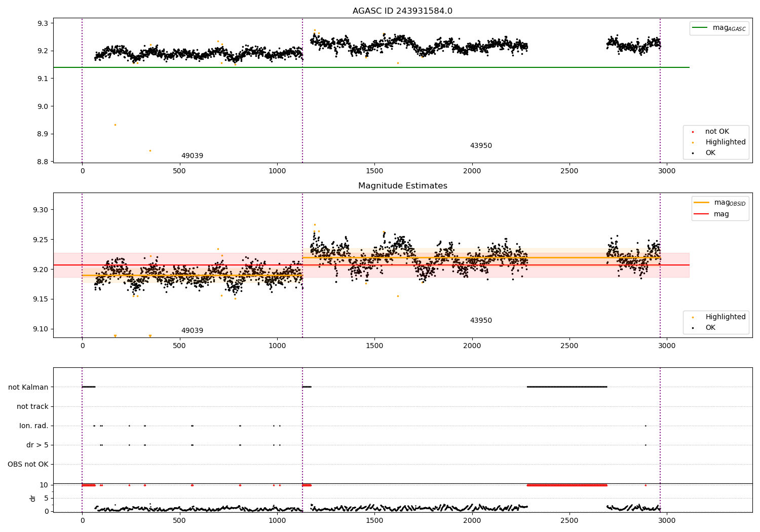This screenshot has width=760, height=532.
Task: Click the red 'not OK' legend marker
Action: pos(693,132)
